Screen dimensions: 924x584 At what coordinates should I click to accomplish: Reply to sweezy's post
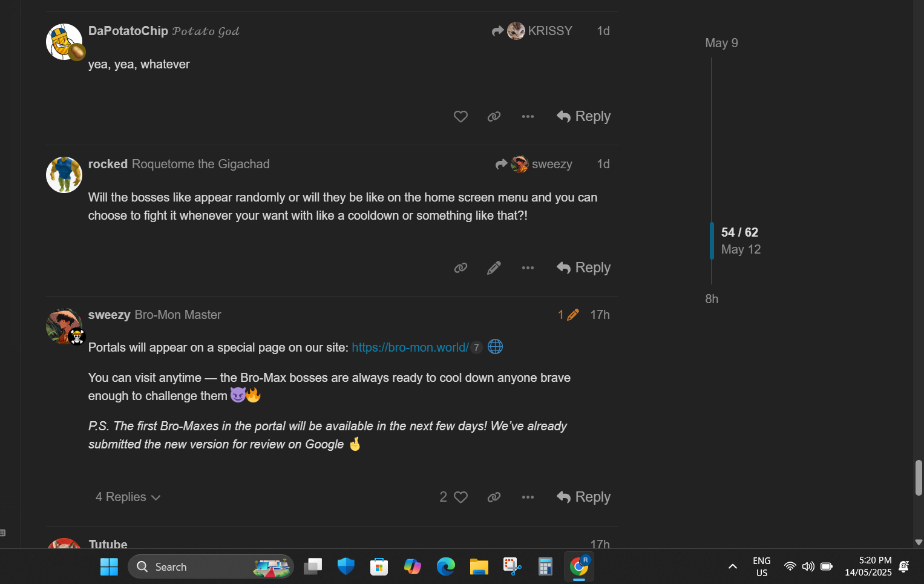click(583, 497)
